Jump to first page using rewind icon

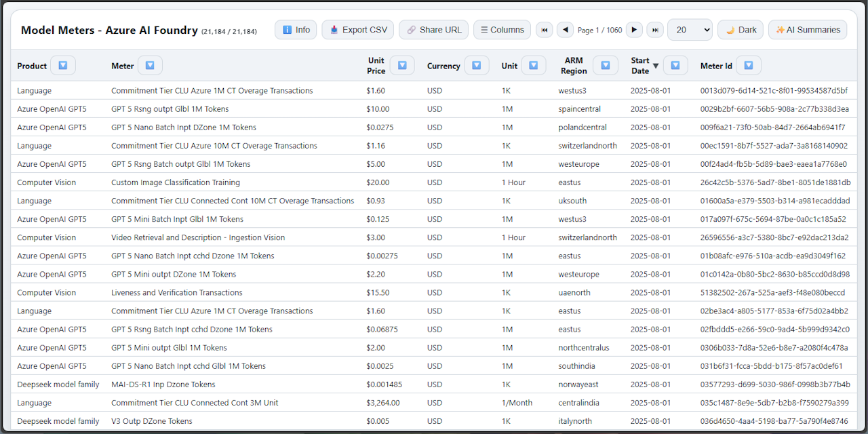click(544, 30)
